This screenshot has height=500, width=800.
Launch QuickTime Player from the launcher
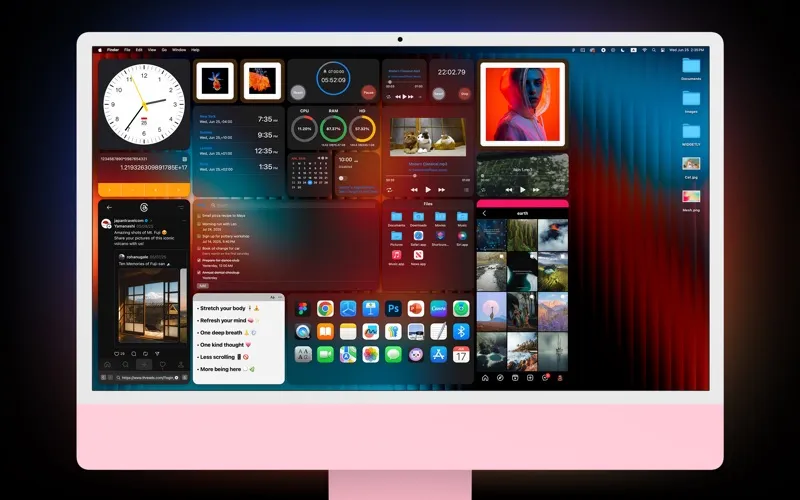303,332
